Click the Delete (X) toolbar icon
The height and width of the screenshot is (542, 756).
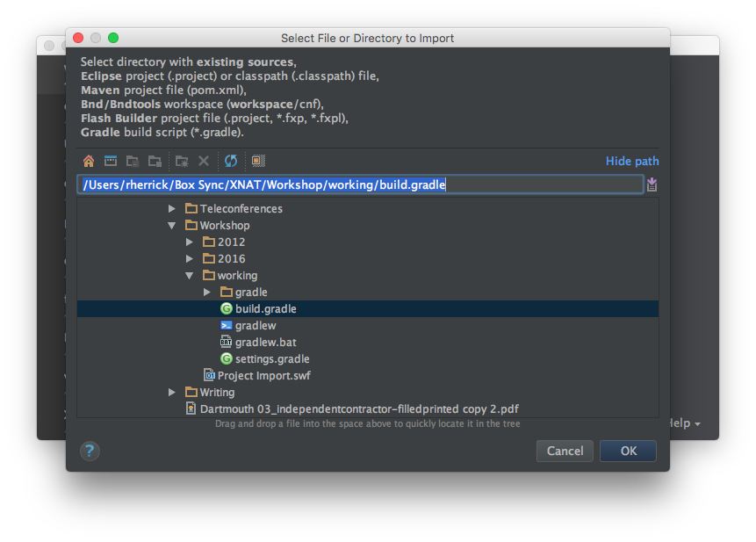tap(204, 161)
